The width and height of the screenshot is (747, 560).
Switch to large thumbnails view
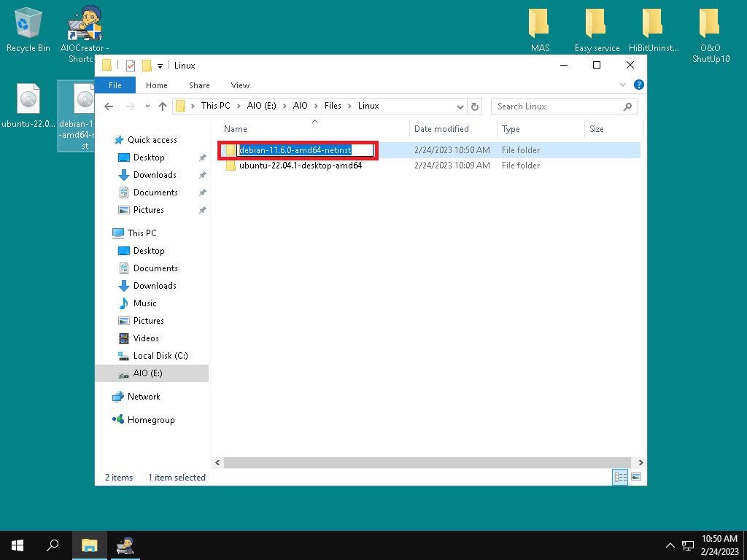[636, 478]
